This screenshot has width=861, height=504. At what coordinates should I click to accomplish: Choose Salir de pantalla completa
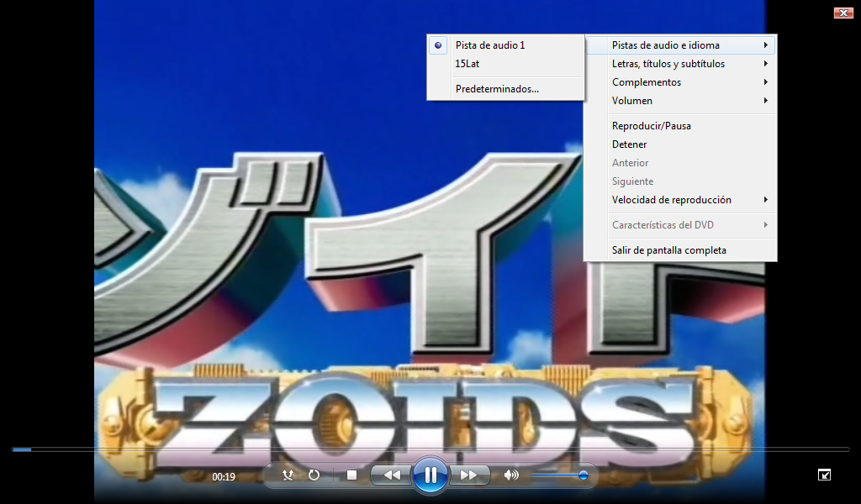[x=680, y=250]
